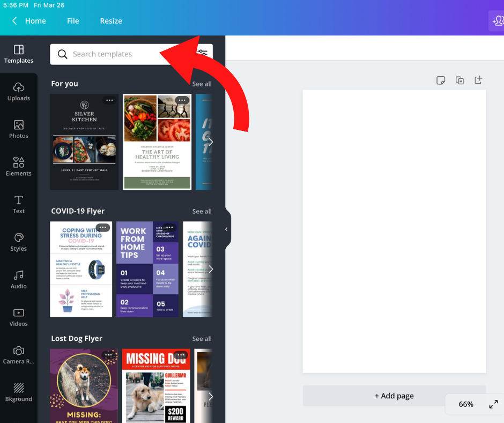Screen dimensions: 504x423
Task: Open the Styles panel
Action: click(x=19, y=242)
